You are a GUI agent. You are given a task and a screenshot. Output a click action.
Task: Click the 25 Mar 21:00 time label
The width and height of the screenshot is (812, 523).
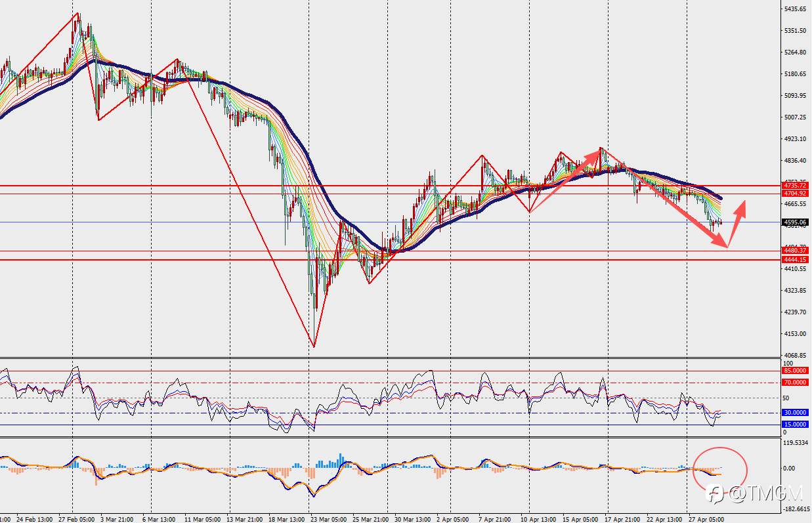[x=371, y=519]
